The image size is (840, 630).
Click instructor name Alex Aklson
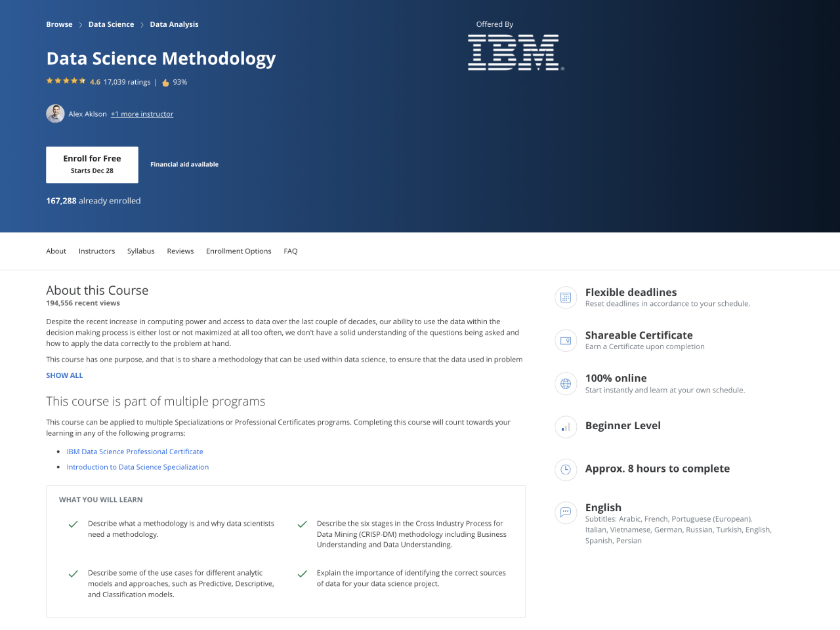87,114
